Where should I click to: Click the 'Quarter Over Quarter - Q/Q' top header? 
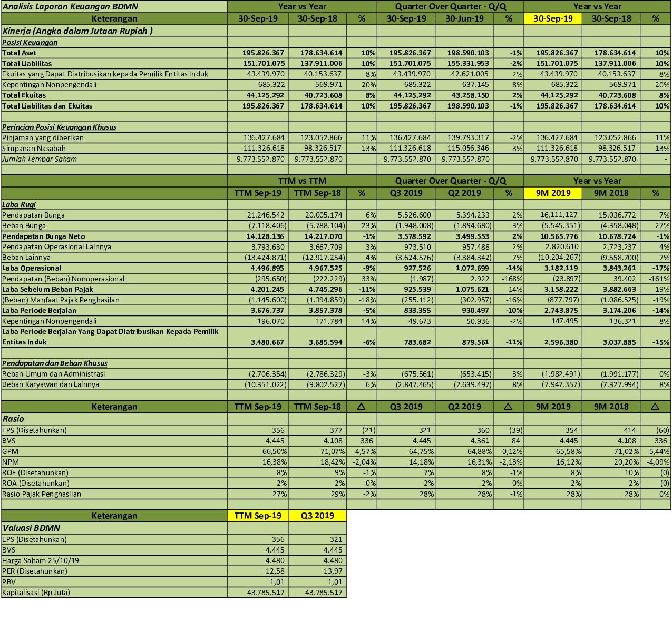point(451,6)
